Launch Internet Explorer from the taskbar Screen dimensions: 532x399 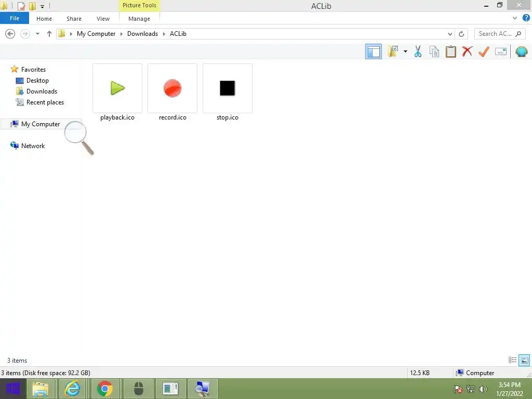coord(72,389)
